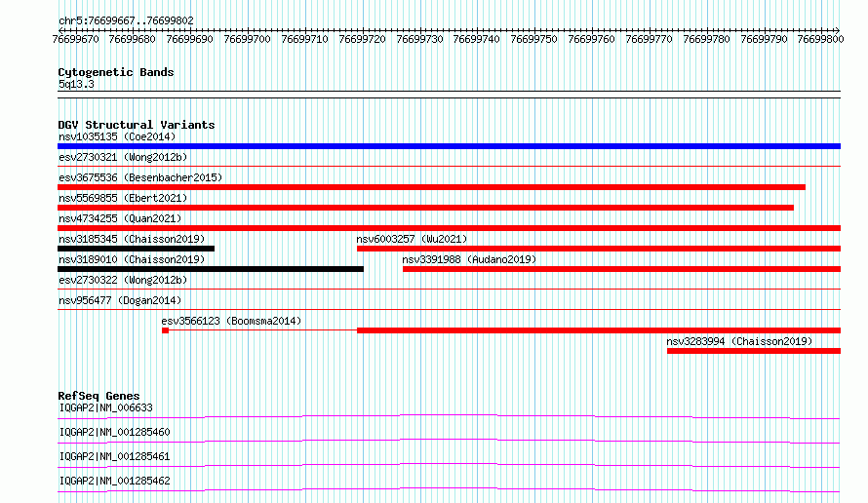Image resolution: width=868 pixels, height=503 pixels.
Task: Open nsv4734255 (Quan2021) label
Action: 120,218
